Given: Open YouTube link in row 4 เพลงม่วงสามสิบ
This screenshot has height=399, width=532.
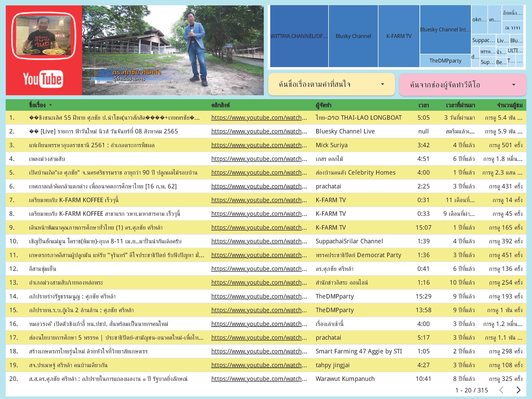Looking at the screenshot, I should (259, 159).
